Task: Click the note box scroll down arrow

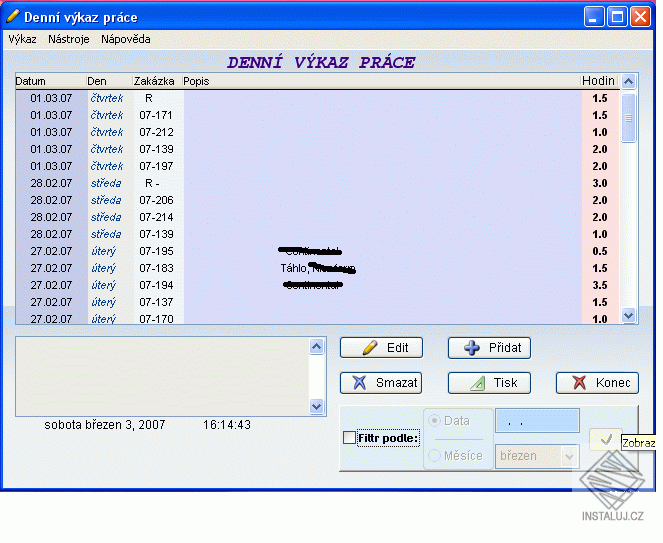Action: coord(317,406)
